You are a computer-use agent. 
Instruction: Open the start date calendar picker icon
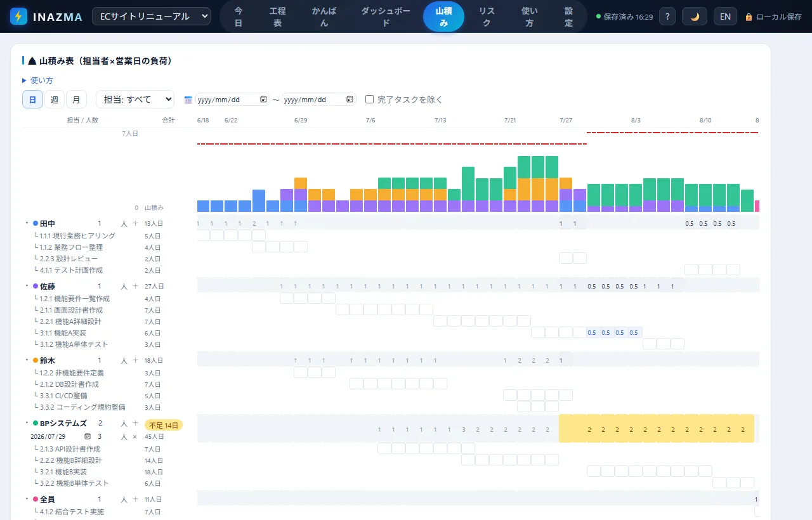pos(263,100)
